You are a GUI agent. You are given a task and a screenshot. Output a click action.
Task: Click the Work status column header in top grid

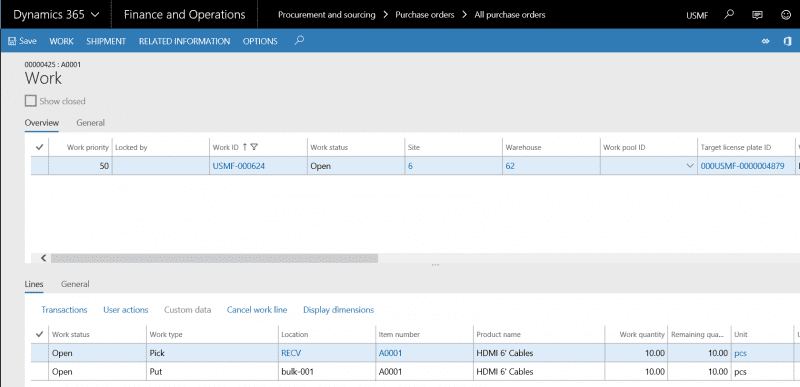pyautogui.click(x=329, y=147)
